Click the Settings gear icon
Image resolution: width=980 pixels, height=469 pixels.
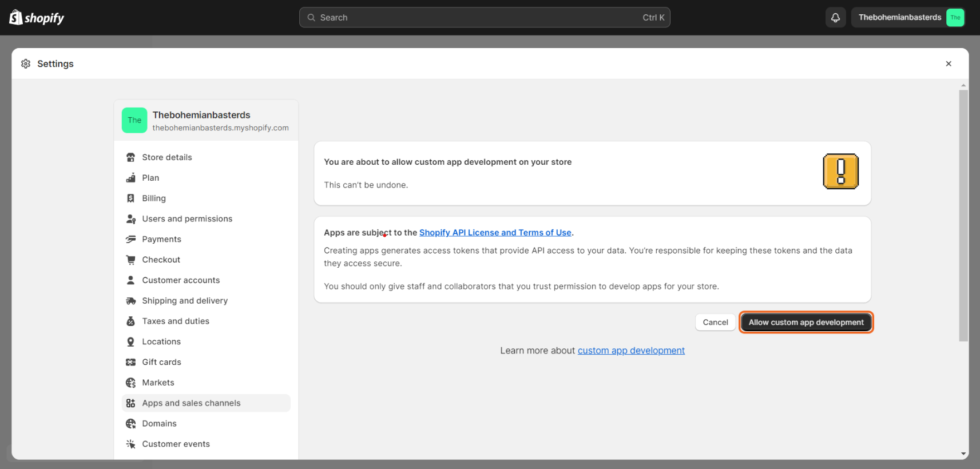coord(26,63)
